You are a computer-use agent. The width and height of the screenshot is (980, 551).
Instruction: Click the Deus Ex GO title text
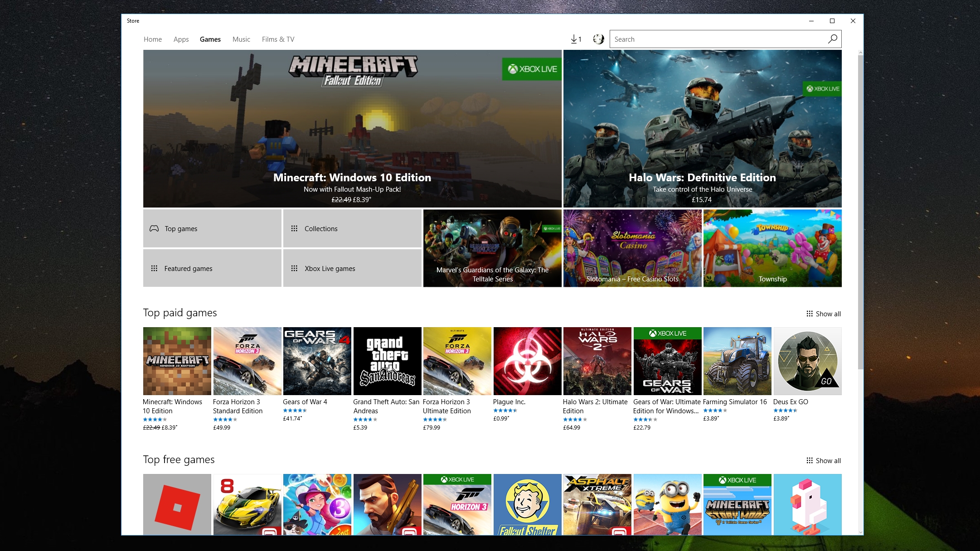point(791,402)
